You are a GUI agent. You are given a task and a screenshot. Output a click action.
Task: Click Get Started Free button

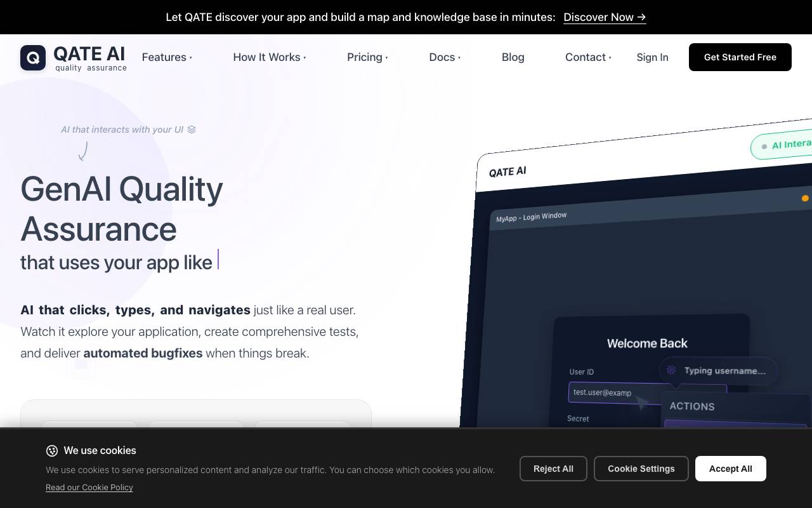740,57
